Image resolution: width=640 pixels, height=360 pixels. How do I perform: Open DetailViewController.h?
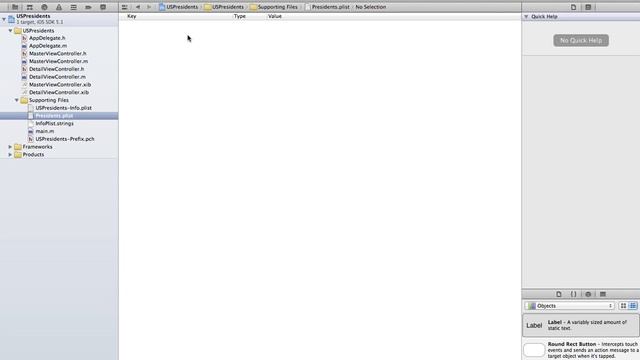[x=56, y=69]
